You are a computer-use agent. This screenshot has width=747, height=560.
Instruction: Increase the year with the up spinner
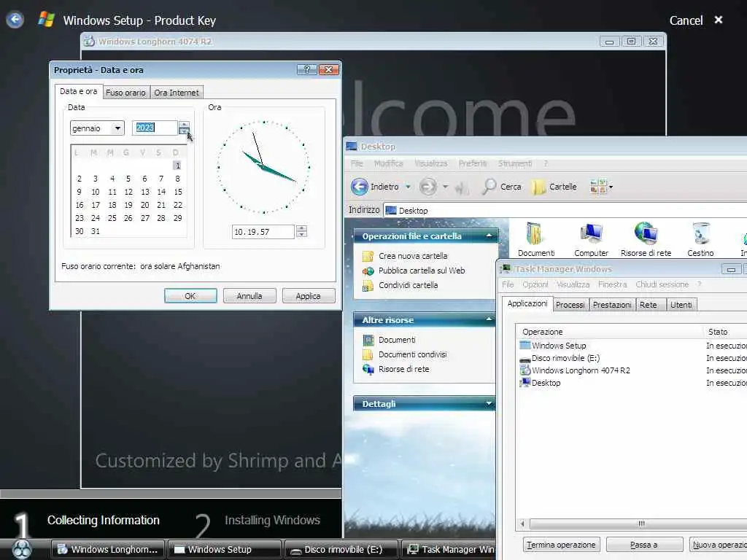(184, 124)
